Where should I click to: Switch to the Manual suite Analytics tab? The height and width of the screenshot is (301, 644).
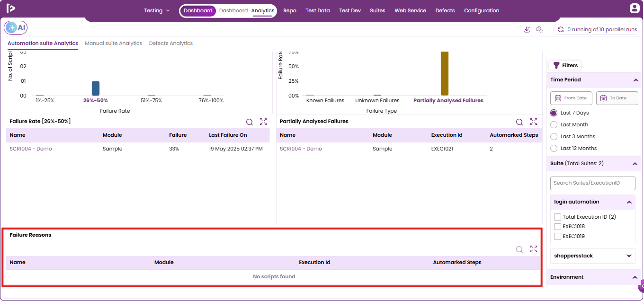pyautogui.click(x=114, y=44)
